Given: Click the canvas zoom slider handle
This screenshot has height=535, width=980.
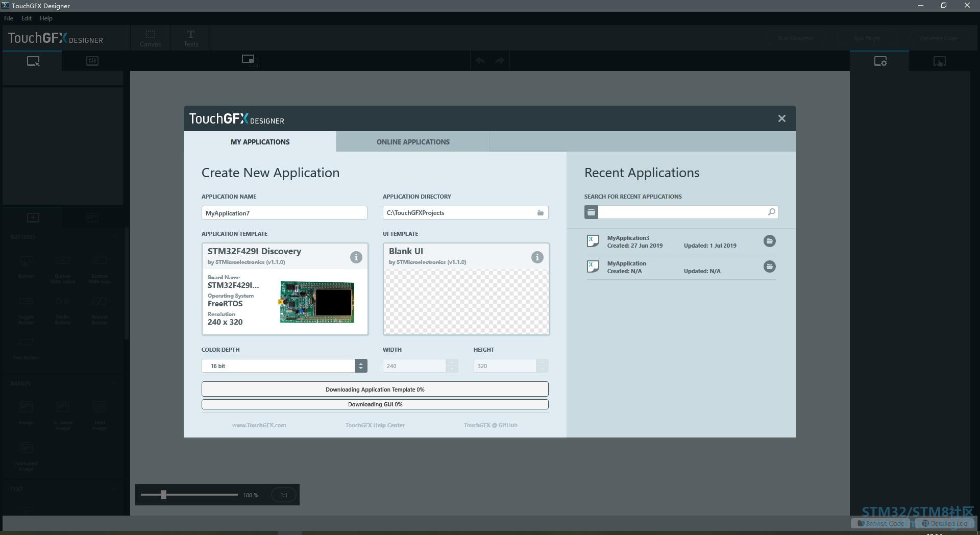Looking at the screenshot, I should [163, 495].
